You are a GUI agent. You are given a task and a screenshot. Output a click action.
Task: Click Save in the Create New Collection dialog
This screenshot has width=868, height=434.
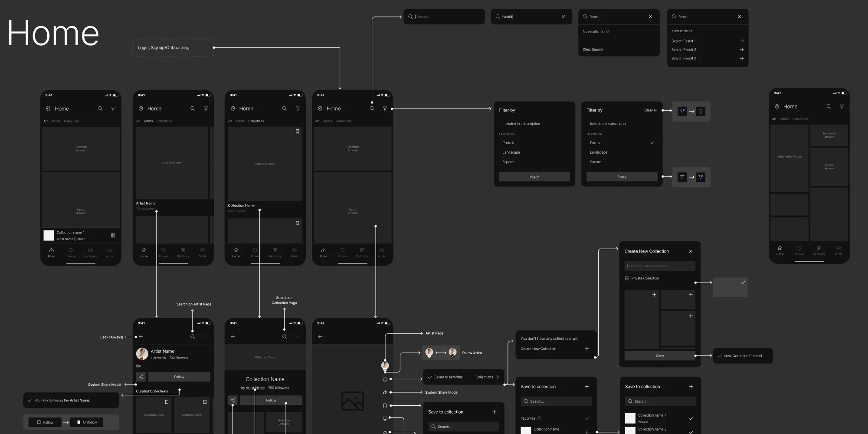(660, 355)
